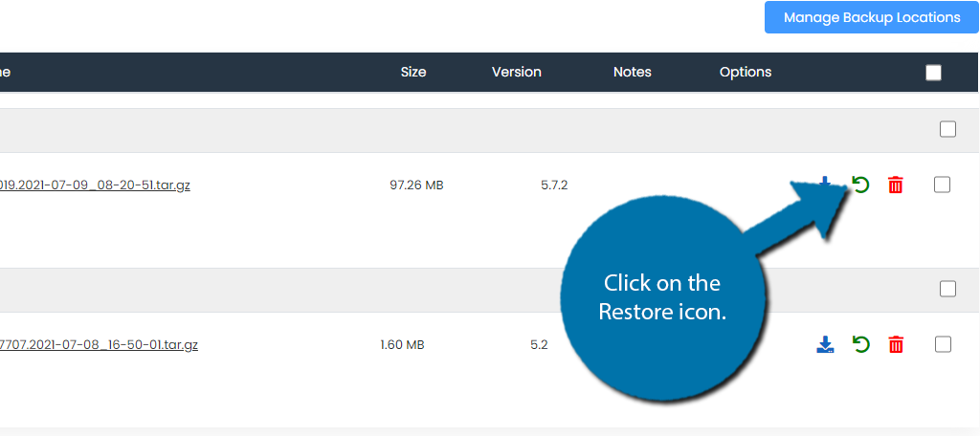
Task: Download the 97.26 MB backup file
Action: pos(825,182)
